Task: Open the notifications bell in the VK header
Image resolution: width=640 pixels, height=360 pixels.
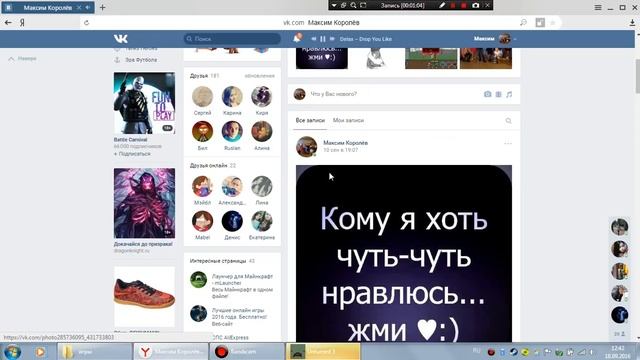Action: [297, 38]
